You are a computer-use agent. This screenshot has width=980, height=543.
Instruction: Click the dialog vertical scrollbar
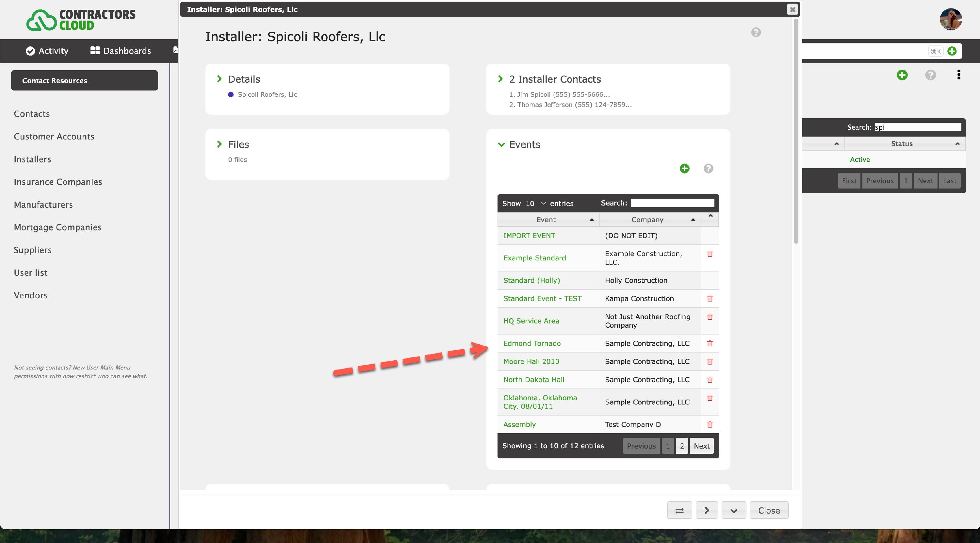795,131
